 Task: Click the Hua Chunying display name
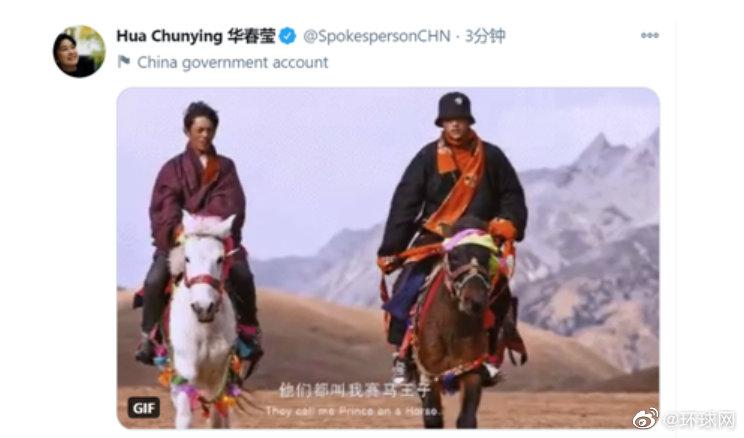pos(195,36)
